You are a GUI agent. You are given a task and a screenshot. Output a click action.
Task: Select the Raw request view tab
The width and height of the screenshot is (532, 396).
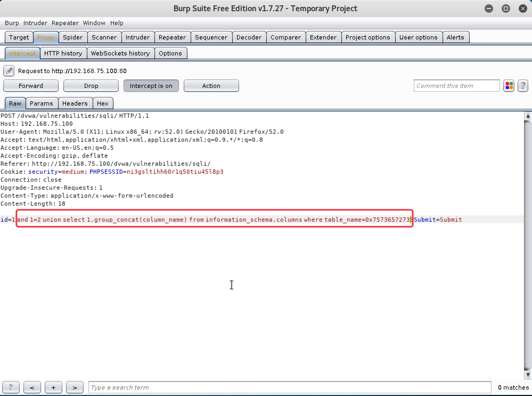(x=15, y=103)
